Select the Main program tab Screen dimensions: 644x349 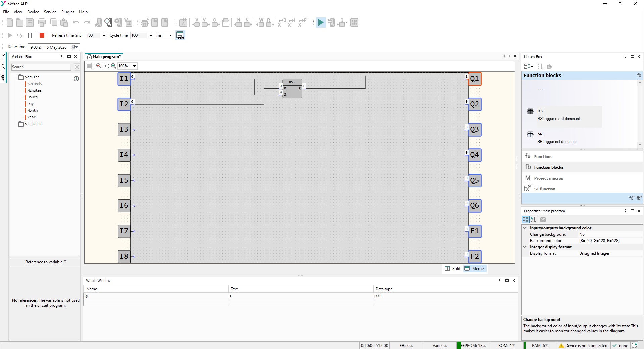[x=104, y=57]
